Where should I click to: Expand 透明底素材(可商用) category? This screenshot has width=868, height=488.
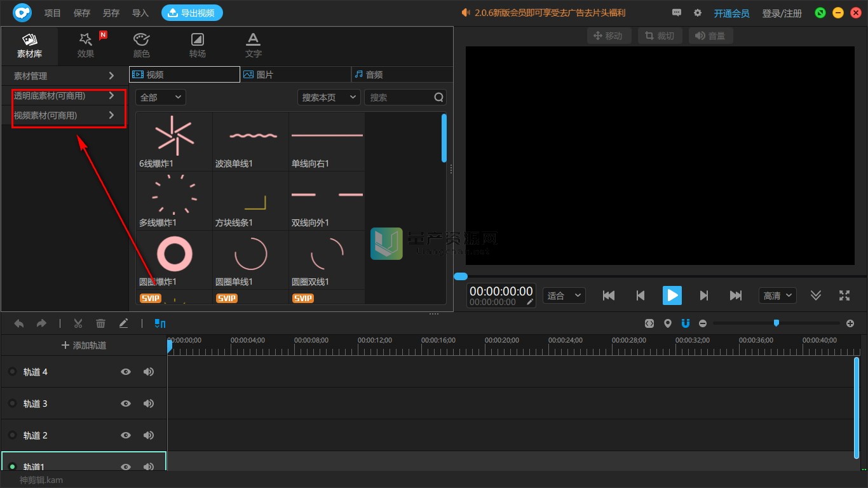[x=64, y=96]
